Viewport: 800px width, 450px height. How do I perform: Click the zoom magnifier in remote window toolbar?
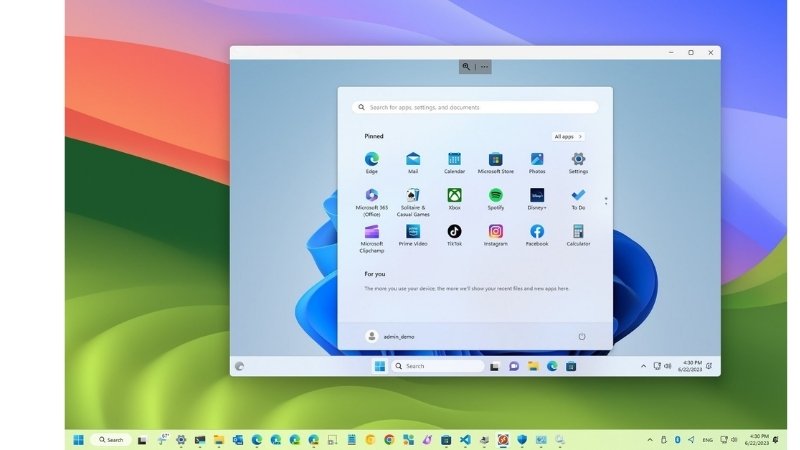466,66
